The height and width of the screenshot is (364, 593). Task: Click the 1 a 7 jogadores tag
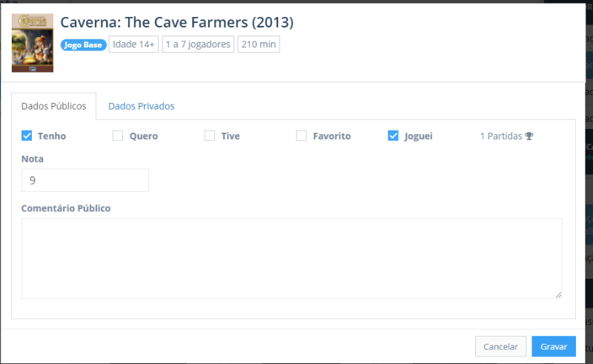(x=198, y=44)
